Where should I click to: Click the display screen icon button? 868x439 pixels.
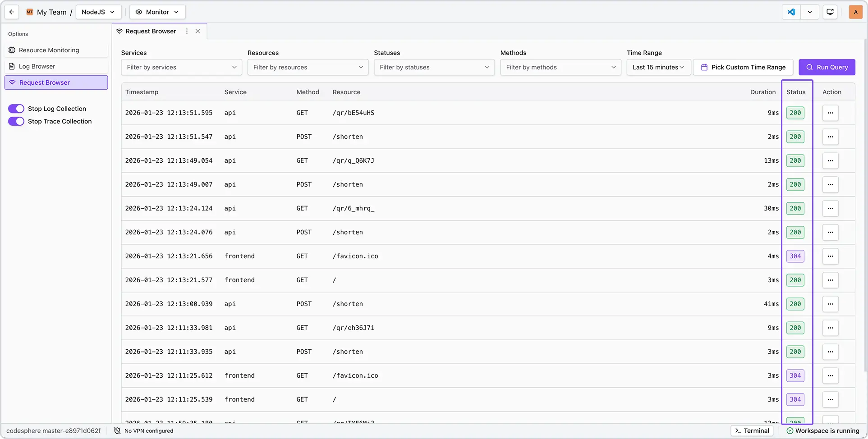[x=830, y=12]
